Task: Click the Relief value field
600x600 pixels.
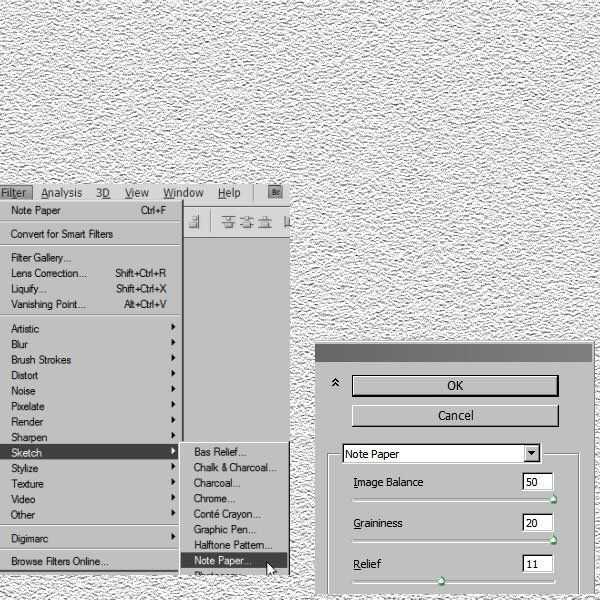Action: click(x=538, y=564)
